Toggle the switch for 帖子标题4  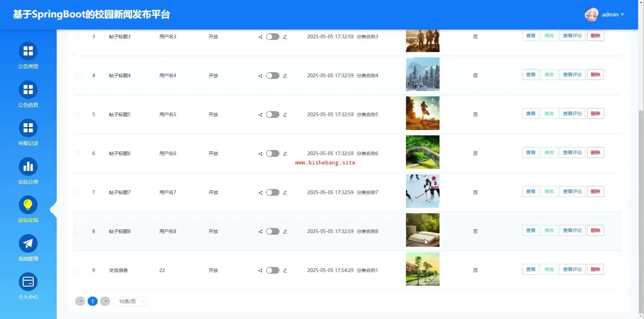pyautogui.click(x=273, y=76)
